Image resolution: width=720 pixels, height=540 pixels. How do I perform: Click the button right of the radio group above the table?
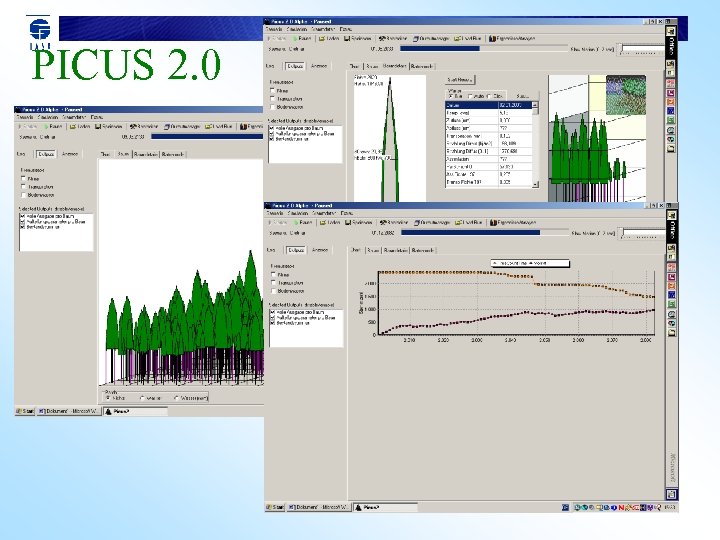pyautogui.click(x=523, y=96)
